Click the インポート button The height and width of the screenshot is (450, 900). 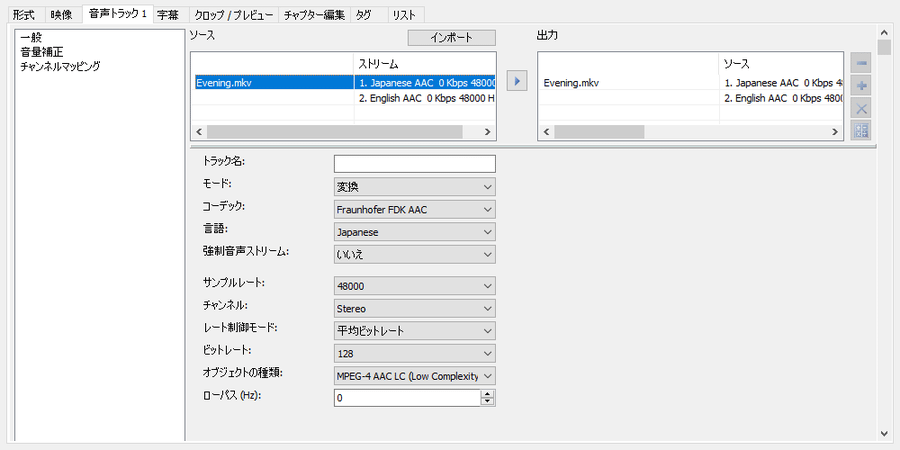452,38
